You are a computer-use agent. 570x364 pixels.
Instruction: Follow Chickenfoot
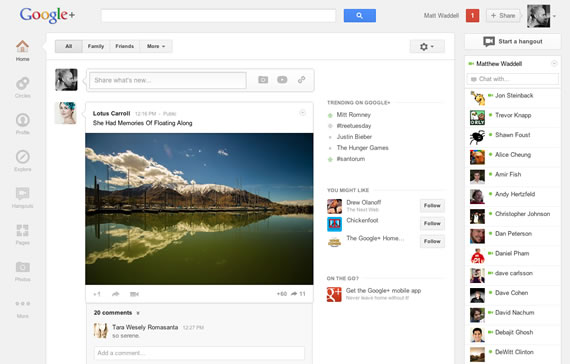click(x=432, y=223)
